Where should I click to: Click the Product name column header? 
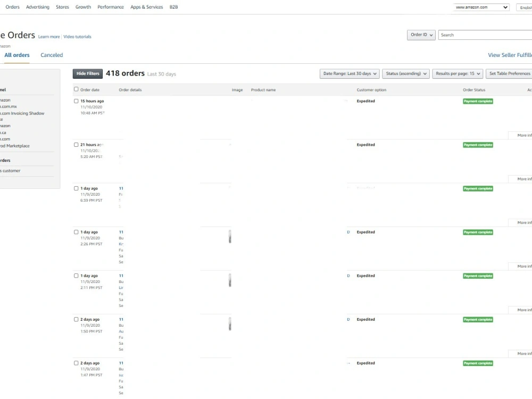[263, 90]
